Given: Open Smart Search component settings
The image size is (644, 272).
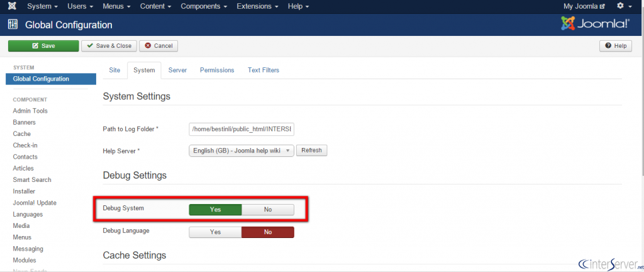Looking at the screenshot, I should pos(32,180).
